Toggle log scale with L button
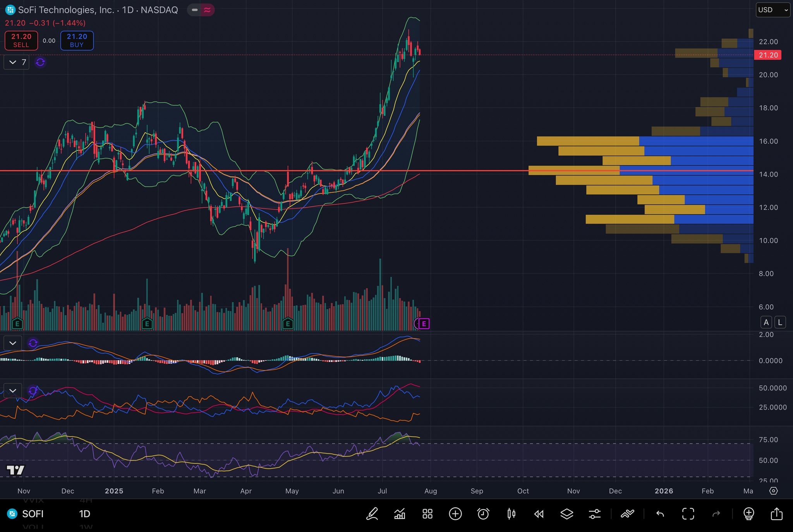Viewport: 793px width, 532px height. coord(780,322)
